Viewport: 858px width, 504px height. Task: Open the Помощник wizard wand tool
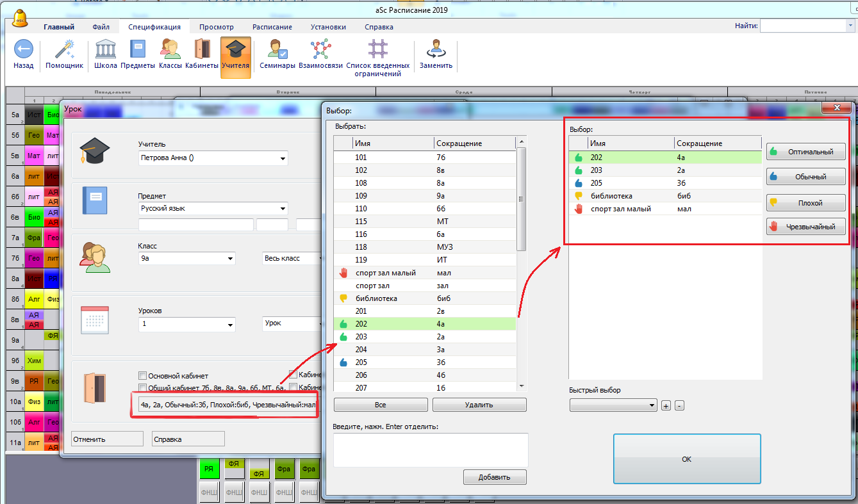[64, 50]
